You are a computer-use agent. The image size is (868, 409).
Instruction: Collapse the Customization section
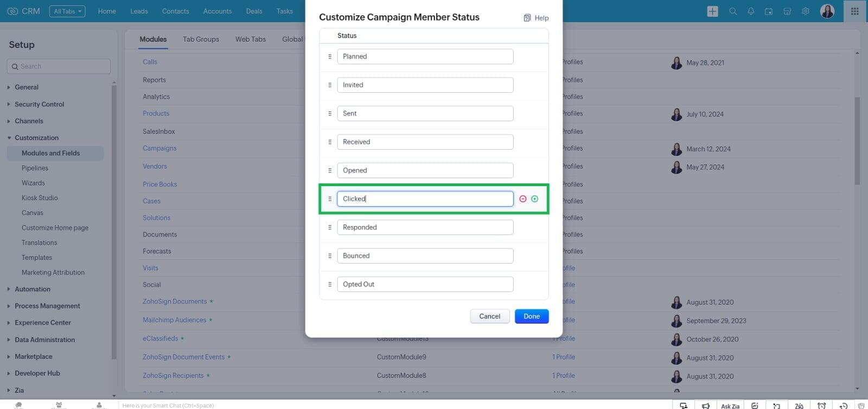tap(36, 138)
